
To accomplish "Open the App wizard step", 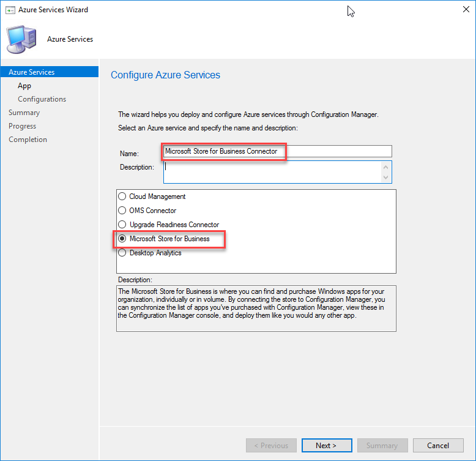I will pyautogui.click(x=24, y=86).
